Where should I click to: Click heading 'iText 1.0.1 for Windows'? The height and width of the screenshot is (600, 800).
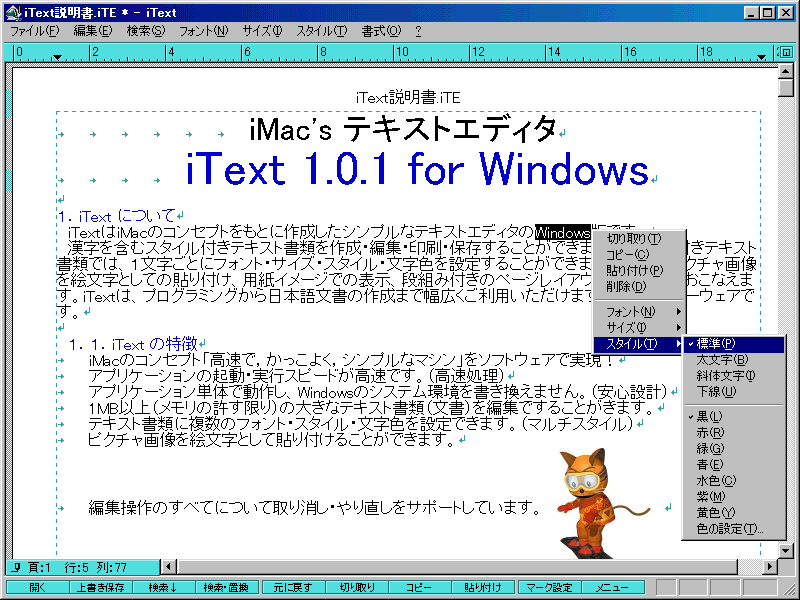click(x=417, y=168)
